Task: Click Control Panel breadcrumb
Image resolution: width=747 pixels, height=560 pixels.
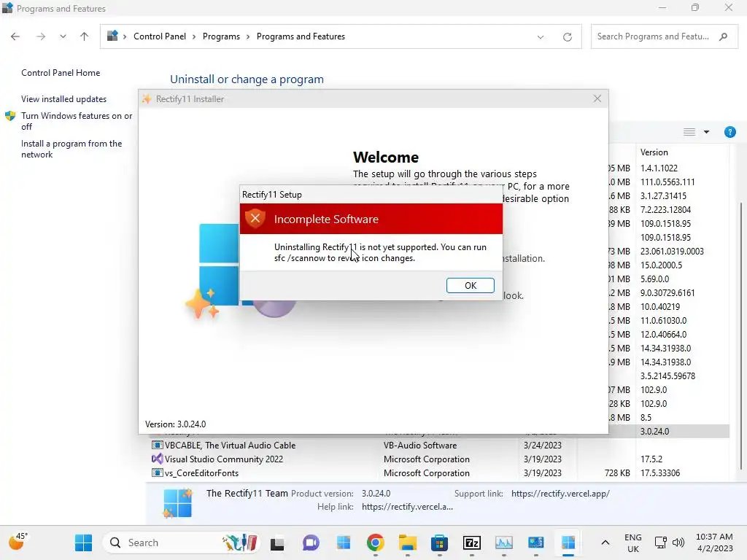Action: click(x=160, y=36)
